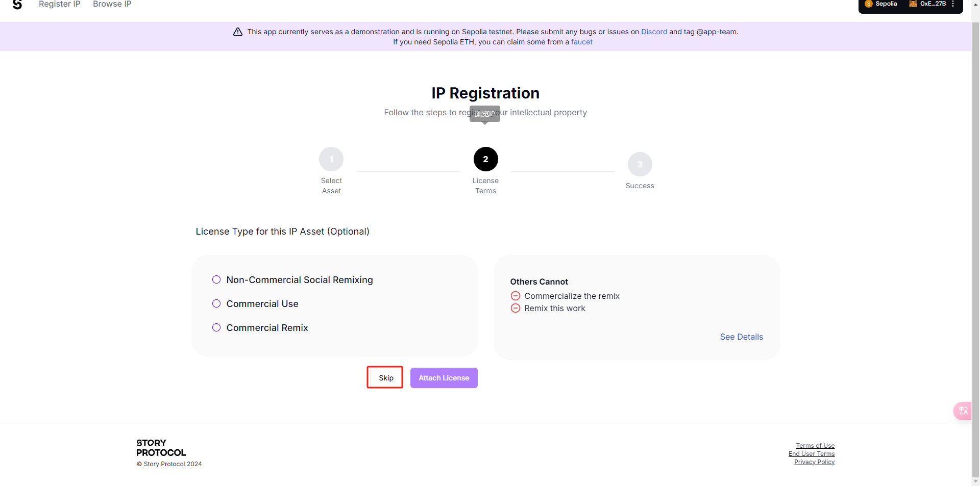980x486 pixels.
Task: Select the Commercial Use radio option
Action: (216, 303)
